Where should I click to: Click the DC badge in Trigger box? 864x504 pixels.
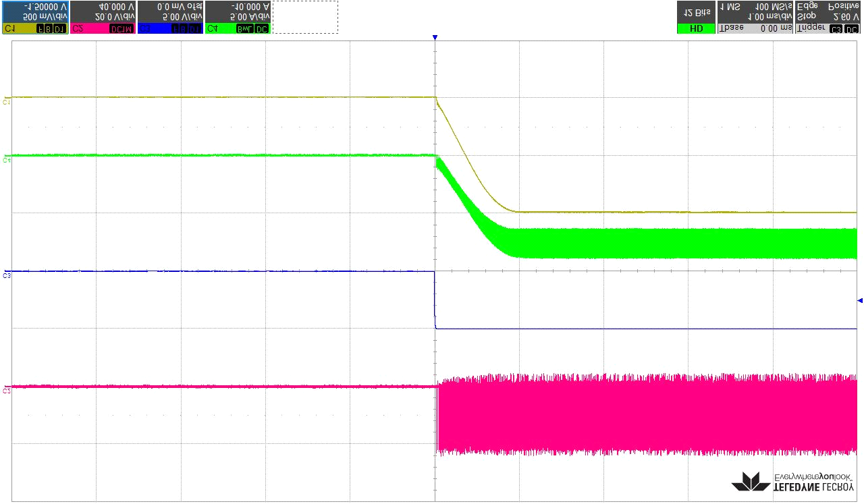coord(852,29)
